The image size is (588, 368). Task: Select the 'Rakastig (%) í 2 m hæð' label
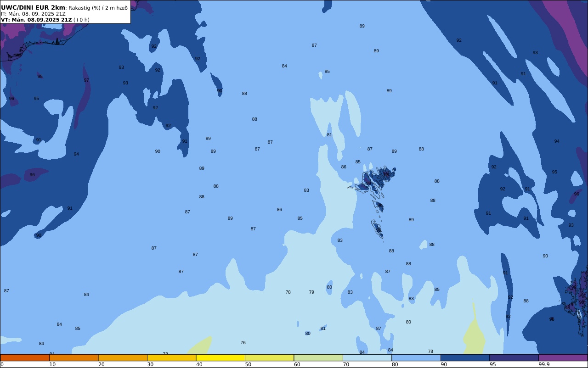coord(98,8)
